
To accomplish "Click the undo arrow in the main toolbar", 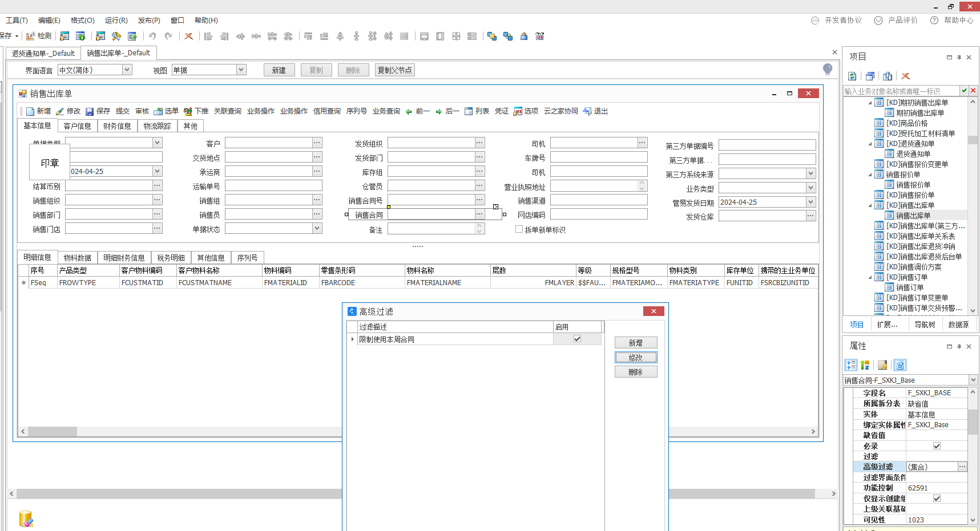I will 152,37.
